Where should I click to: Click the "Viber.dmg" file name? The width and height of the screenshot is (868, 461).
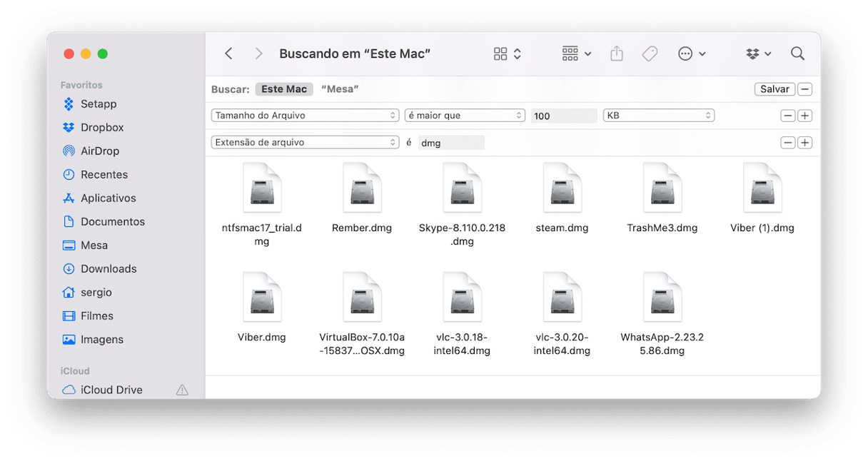tap(262, 338)
